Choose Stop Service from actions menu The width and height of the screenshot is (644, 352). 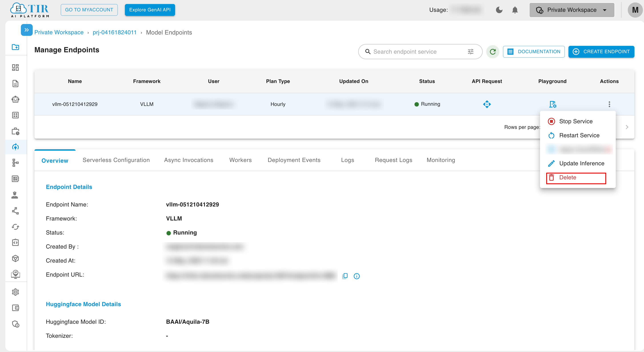coord(578,121)
